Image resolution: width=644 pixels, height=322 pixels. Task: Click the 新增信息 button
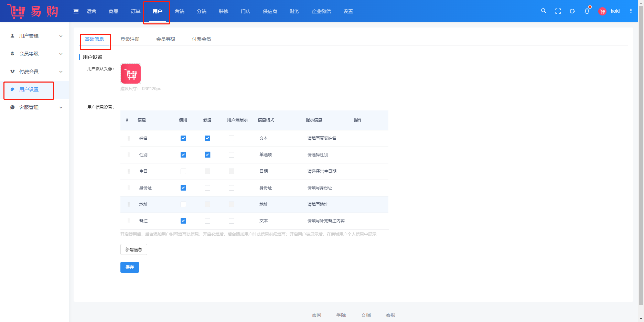click(134, 249)
